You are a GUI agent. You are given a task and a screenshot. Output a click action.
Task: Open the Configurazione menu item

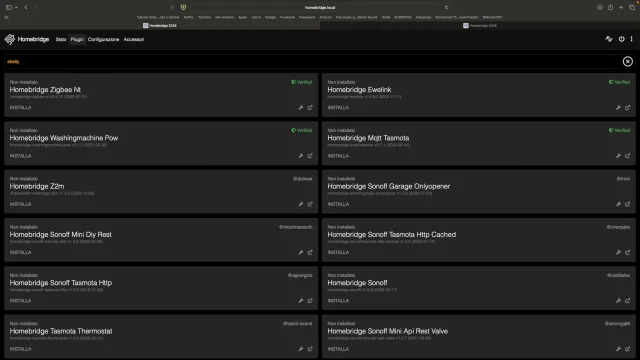[103, 40]
